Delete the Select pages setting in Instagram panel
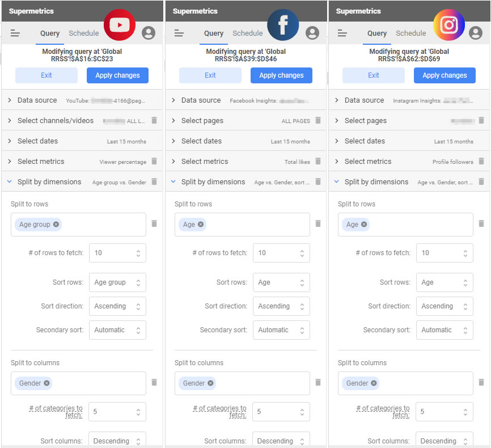Viewport: 491px width, 448px height. tap(481, 120)
